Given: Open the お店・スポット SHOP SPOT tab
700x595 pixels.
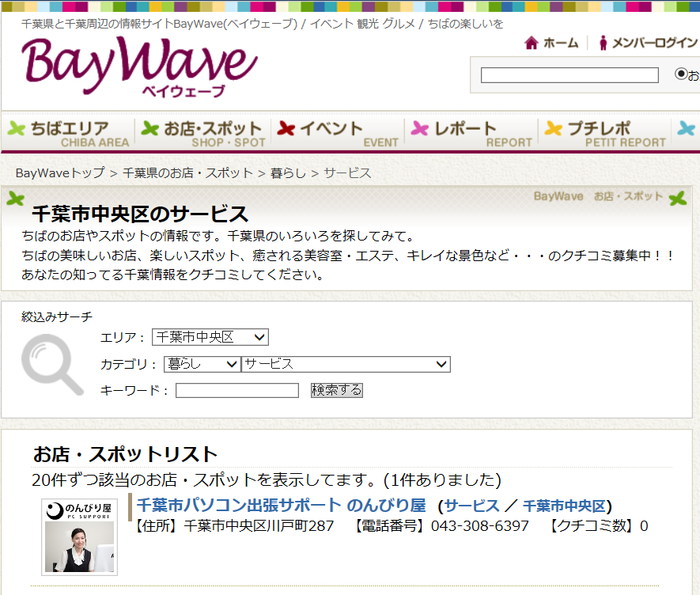Looking at the screenshot, I should coord(203,133).
